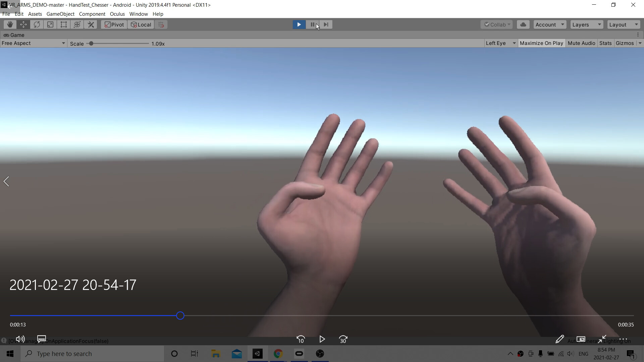This screenshot has width=644, height=362.
Task: Toggle Maximize On Play
Action: click(x=541, y=43)
